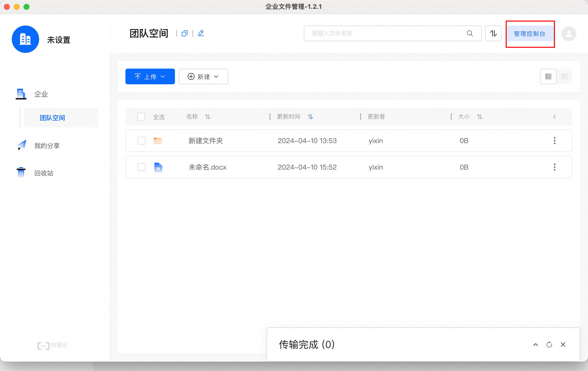Viewport: 588px width, 371px height.
Task: Expand the 新建 create dropdown
Action: point(203,77)
